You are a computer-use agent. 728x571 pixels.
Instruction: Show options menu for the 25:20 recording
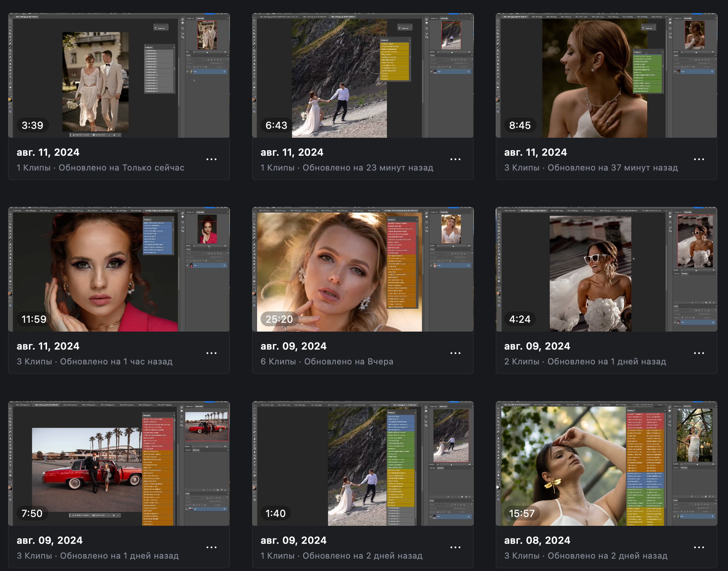[455, 353]
